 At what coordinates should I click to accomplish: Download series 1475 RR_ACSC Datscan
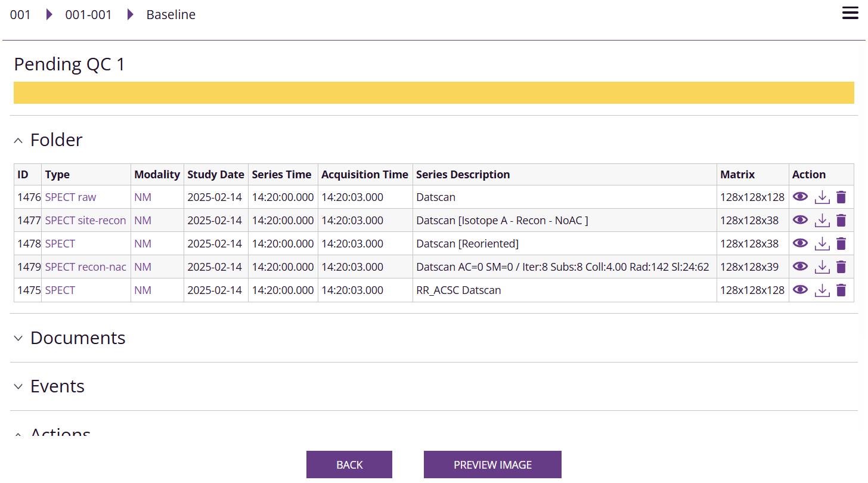(x=822, y=290)
